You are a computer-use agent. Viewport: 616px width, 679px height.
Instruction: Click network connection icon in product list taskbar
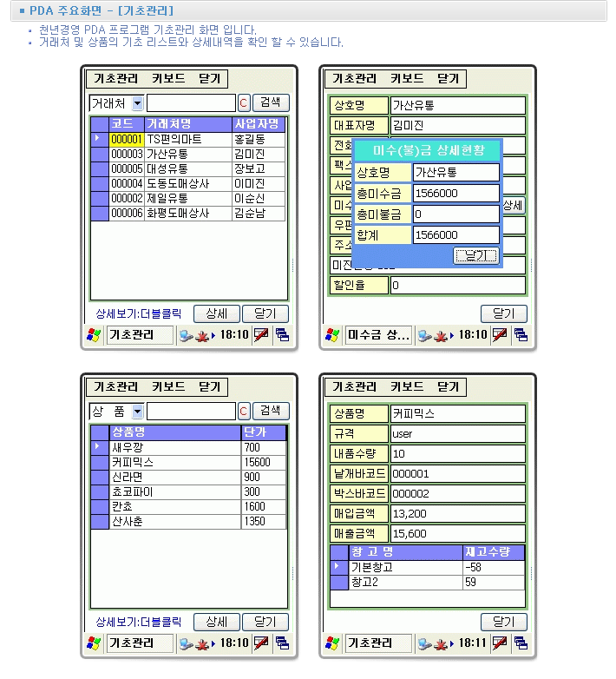186,644
